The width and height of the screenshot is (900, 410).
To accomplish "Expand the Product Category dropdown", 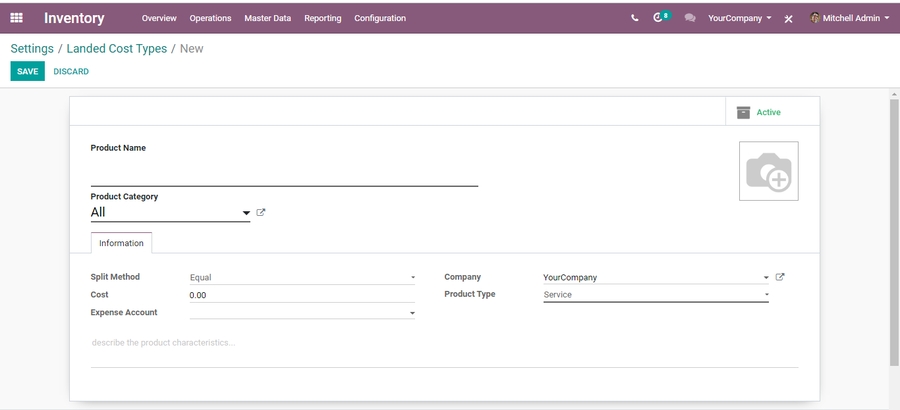I will pyautogui.click(x=246, y=213).
